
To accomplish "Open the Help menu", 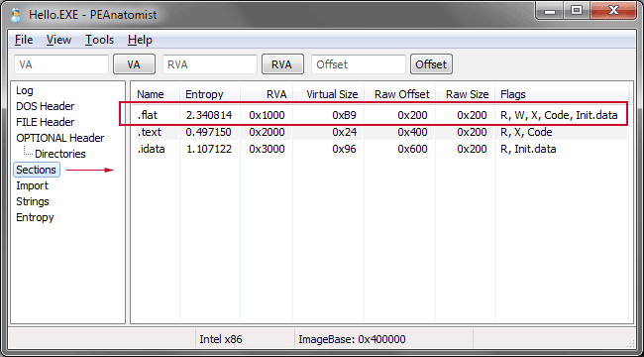I will [140, 40].
